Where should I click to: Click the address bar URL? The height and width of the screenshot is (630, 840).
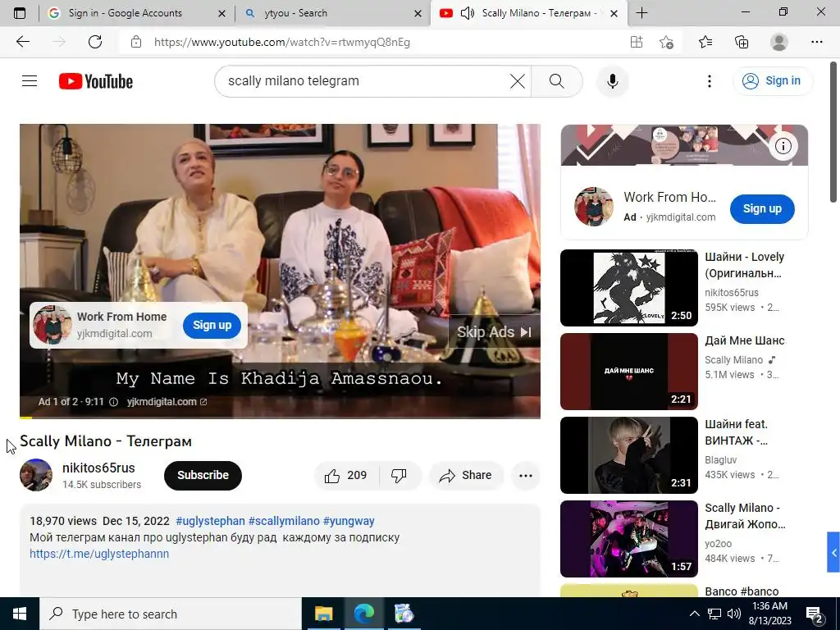tap(282, 43)
